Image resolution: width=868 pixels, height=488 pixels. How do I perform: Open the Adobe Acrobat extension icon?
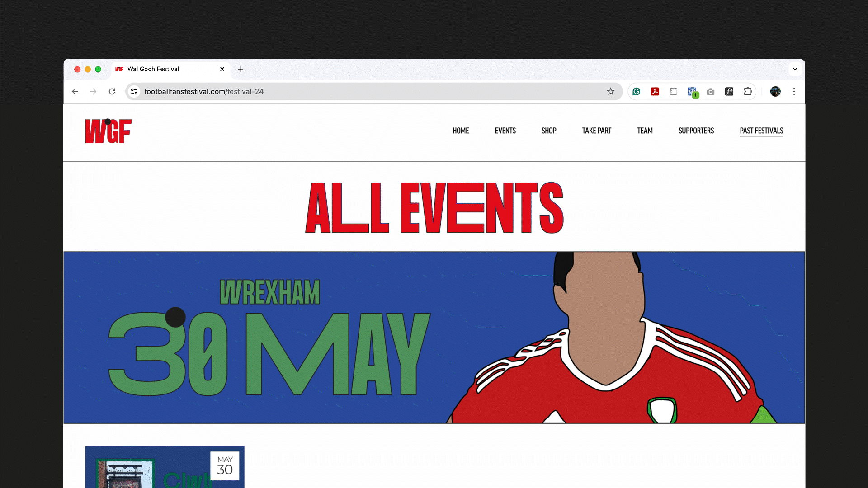[x=655, y=92]
